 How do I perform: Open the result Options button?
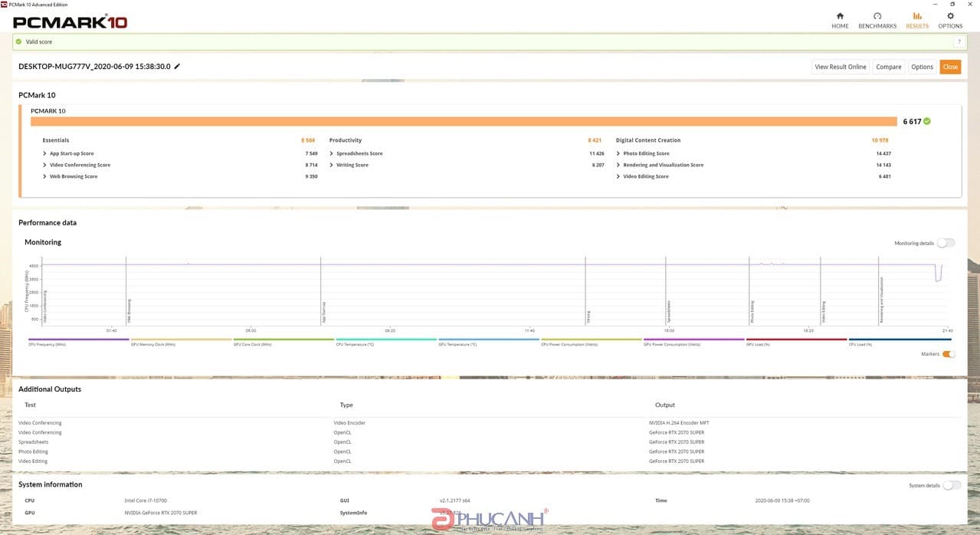click(923, 67)
